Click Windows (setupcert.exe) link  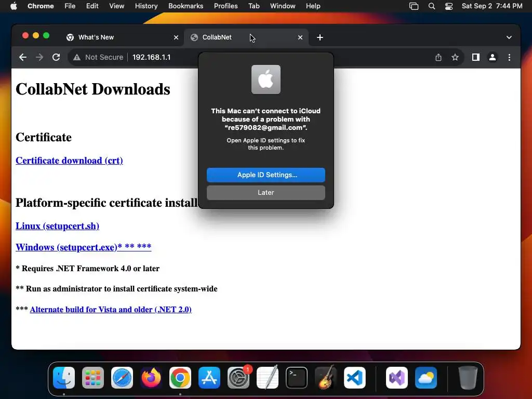pos(84,247)
